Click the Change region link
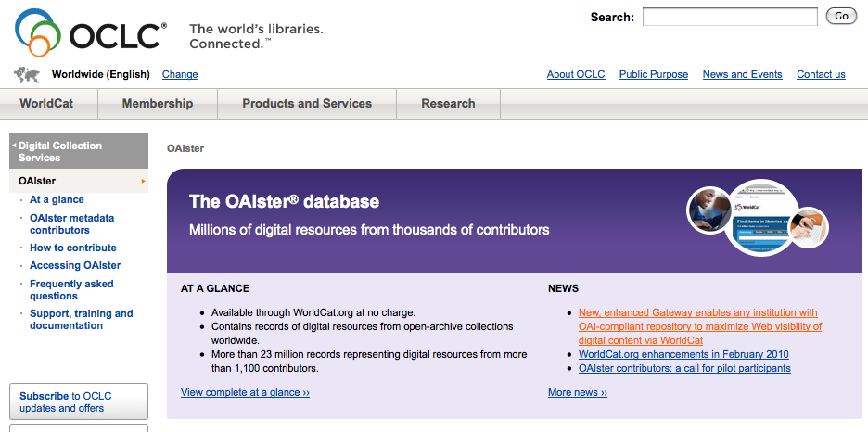 pos(180,74)
